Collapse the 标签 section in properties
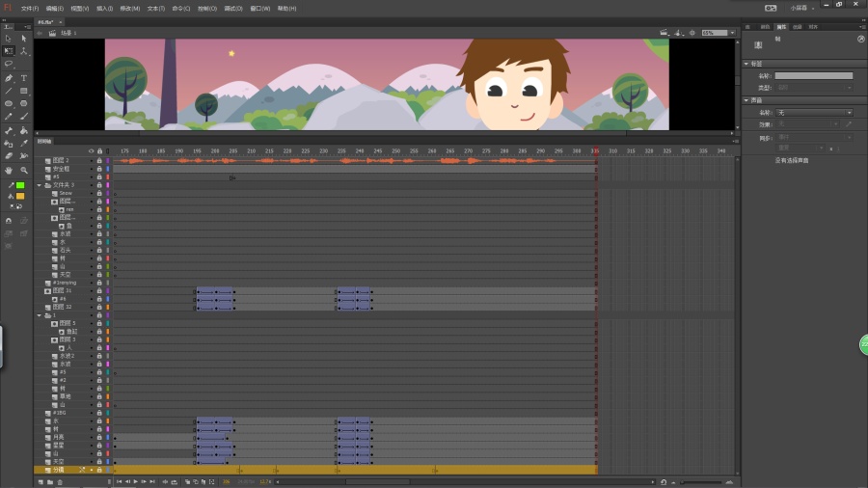 coord(746,64)
